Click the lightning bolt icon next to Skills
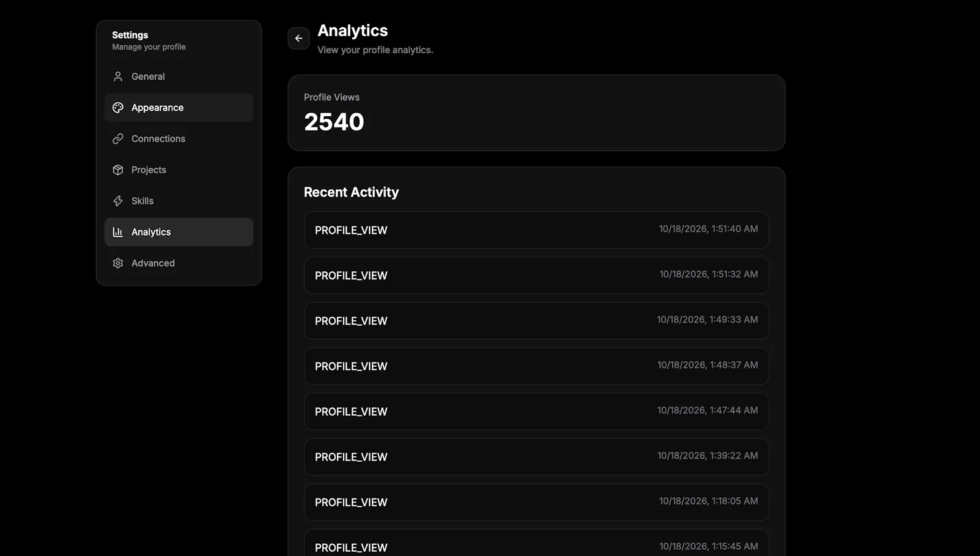The image size is (980, 556). (x=118, y=201)
